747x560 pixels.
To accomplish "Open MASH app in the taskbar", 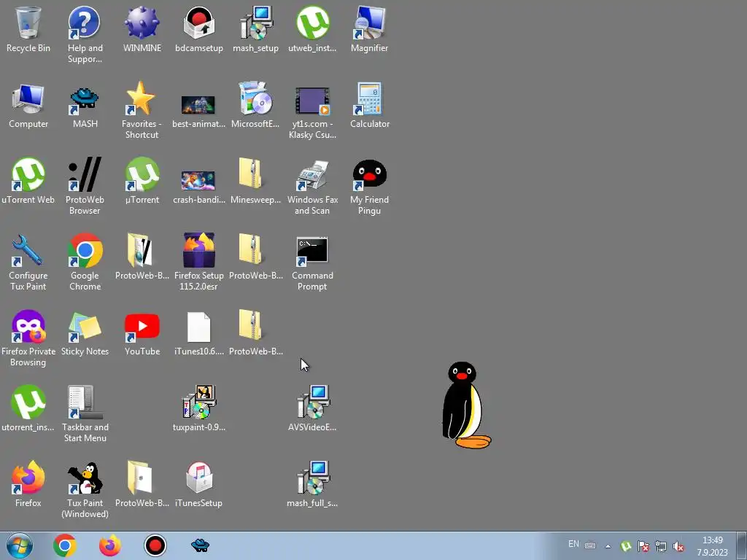I will [200, 545].
